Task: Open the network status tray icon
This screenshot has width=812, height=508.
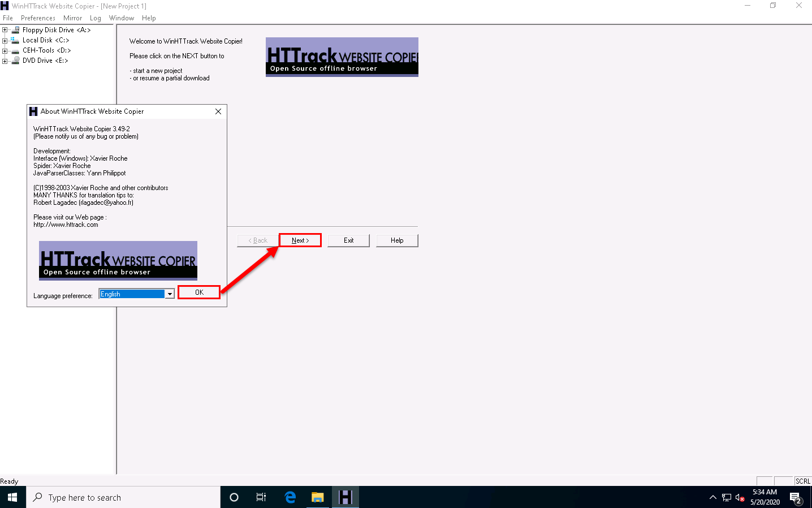Action: [x=727, y=498]
